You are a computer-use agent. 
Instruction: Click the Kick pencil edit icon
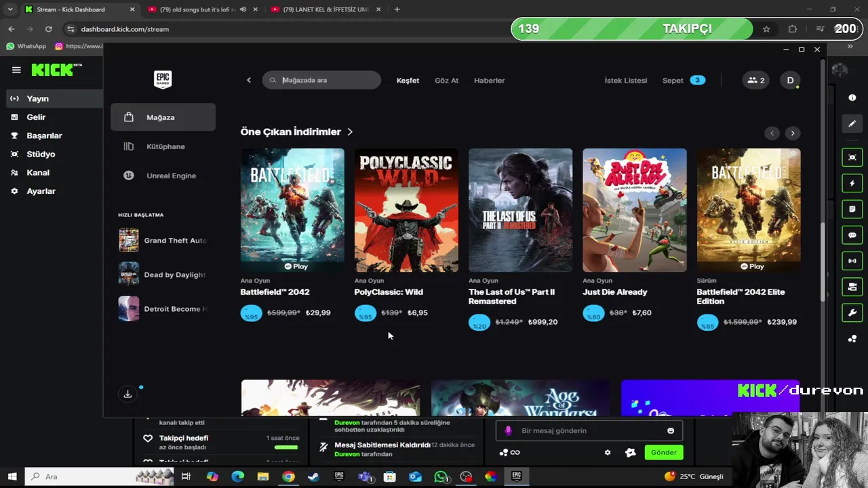[x=852, y=123]
